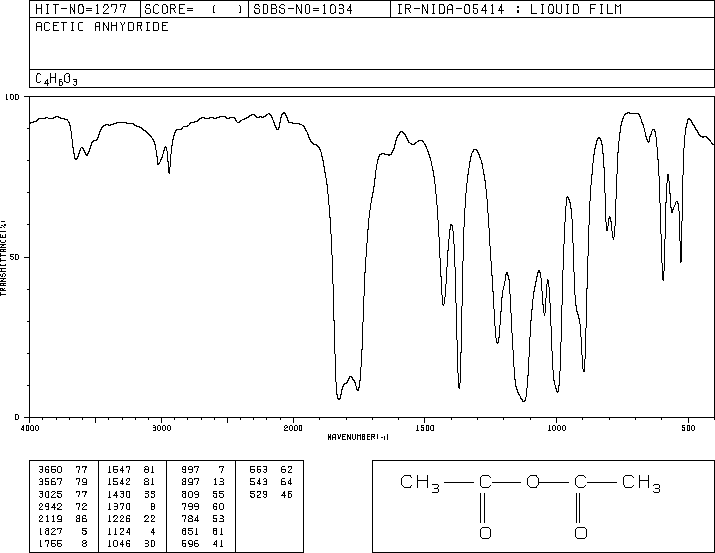This screenshot has height=553, width=715.
Task: Select the 2000 wavenumber tick label
Action: point(292,427)
